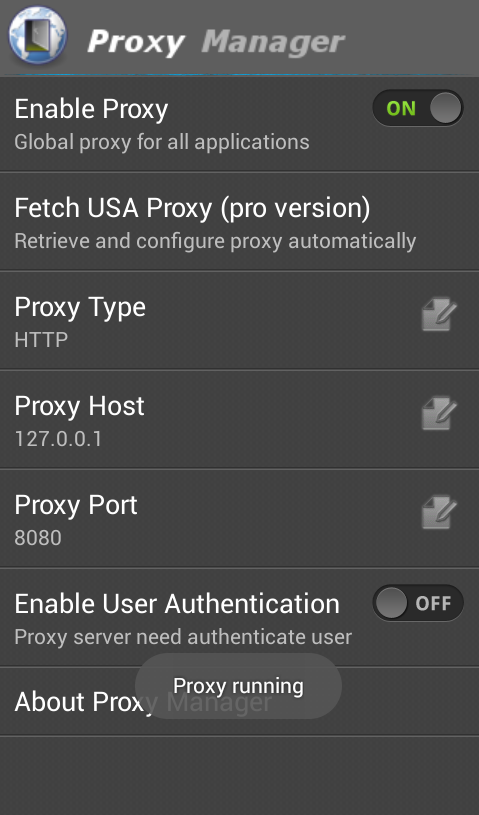Click the Proxy Manager title text in the header

216,42
